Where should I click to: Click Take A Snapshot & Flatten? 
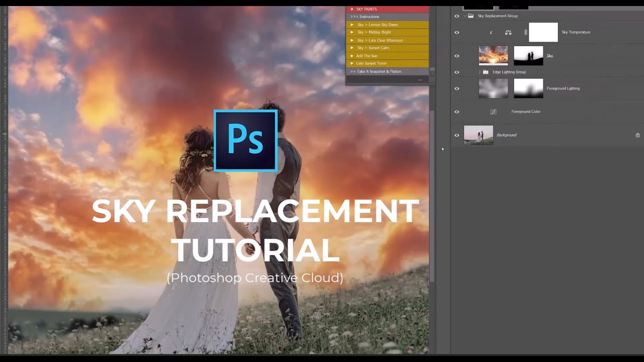387,71
